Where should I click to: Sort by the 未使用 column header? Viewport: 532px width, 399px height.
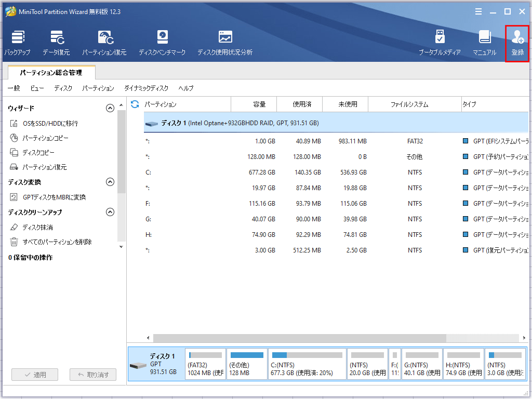(x=345, y=104)
